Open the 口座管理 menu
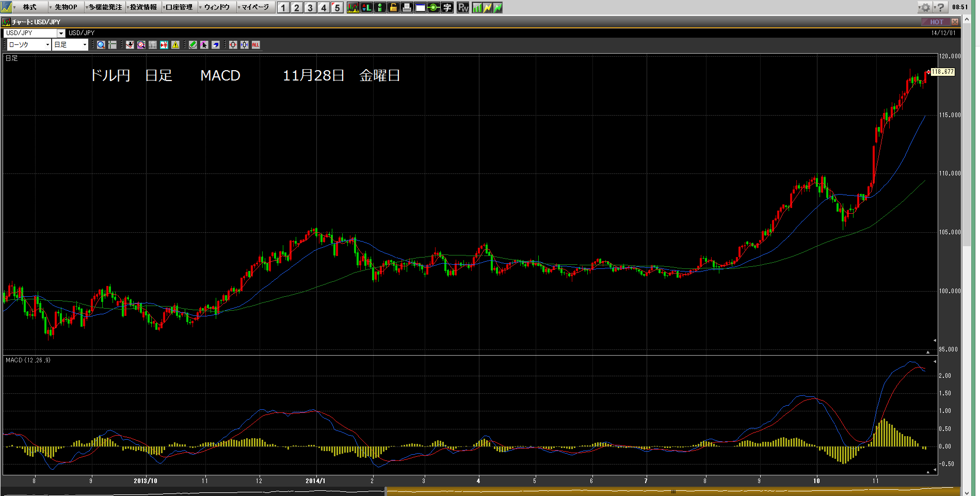The width and height of the screenshot is (980, 496). [x=179, y=7]
